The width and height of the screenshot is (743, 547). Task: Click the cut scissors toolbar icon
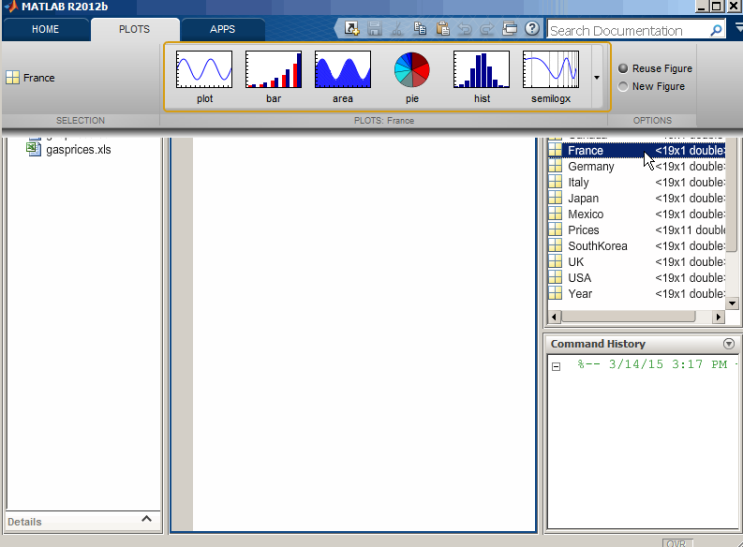click(397, 29)
